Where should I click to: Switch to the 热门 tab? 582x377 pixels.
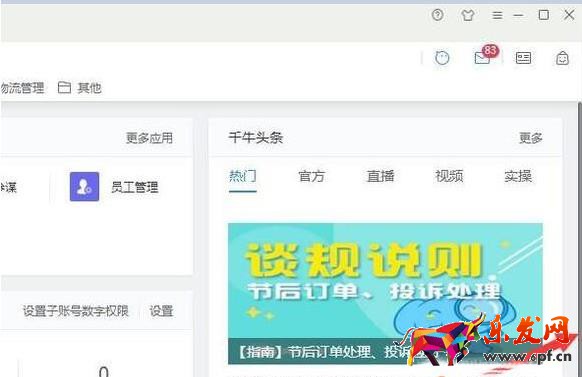point(243,176)
